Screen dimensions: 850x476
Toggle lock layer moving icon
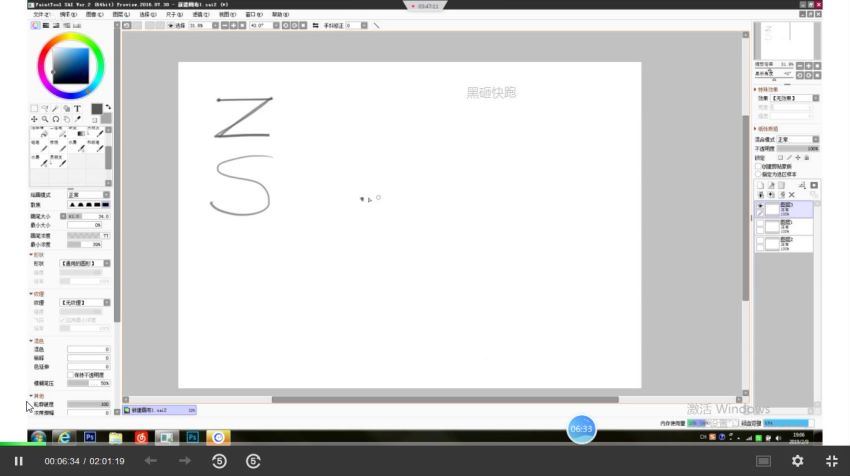click(x=798, y=158)
